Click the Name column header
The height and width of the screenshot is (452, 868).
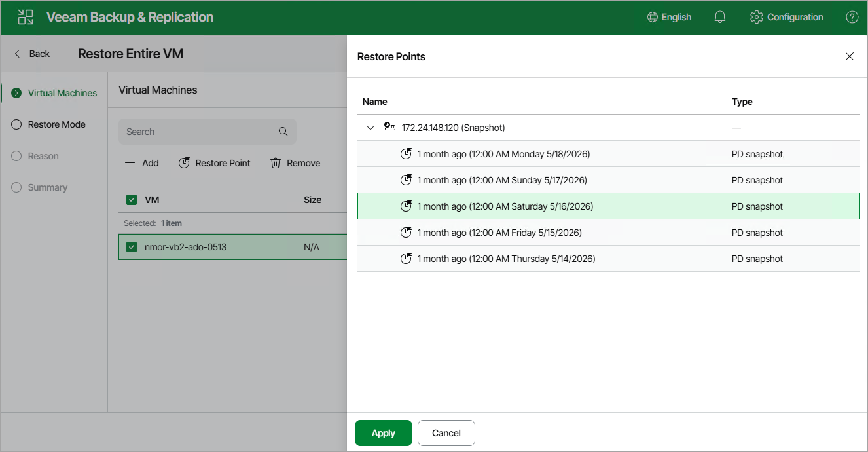pyautogui.click(x=375, y=102)
